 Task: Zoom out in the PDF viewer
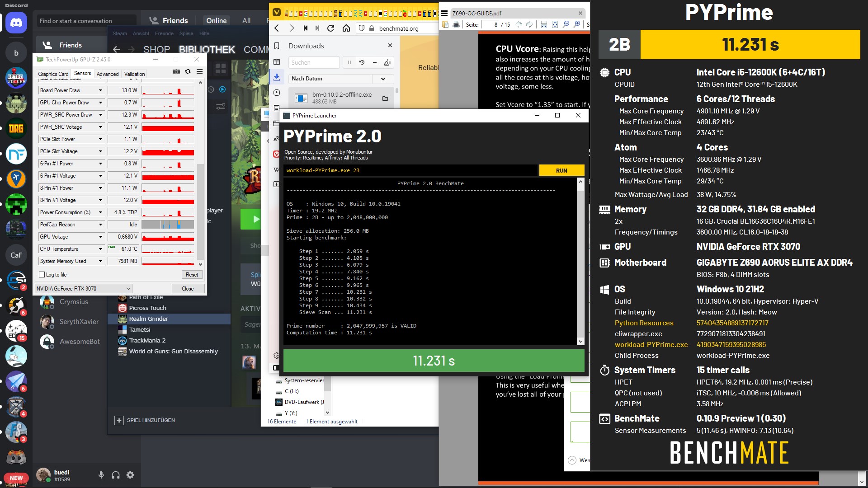[566, 24]
